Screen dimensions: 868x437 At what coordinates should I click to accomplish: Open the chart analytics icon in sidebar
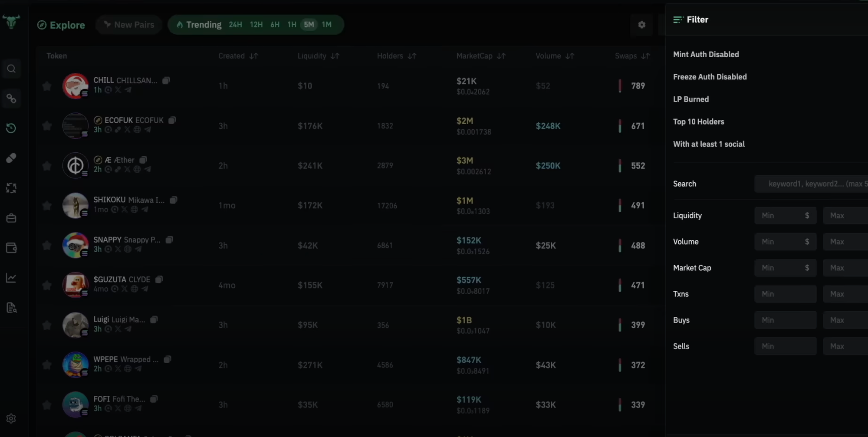tap(12, 278)
